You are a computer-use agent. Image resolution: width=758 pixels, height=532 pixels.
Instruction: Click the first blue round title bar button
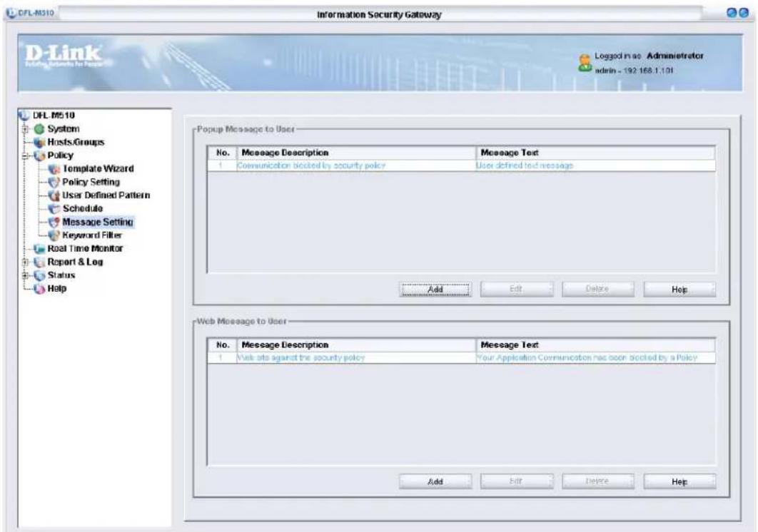(x=732, y=13)
